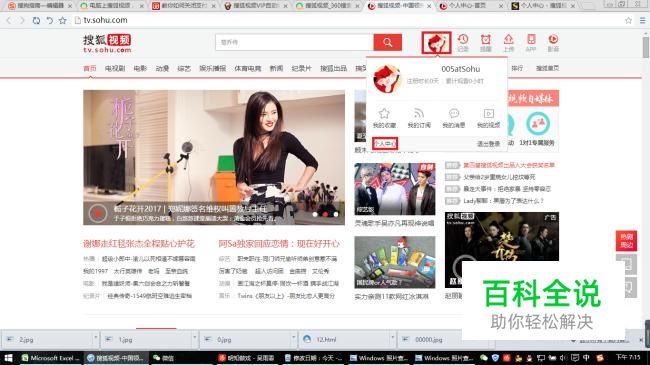
Task: Open the main featured banner image
Action: [214, 158]
